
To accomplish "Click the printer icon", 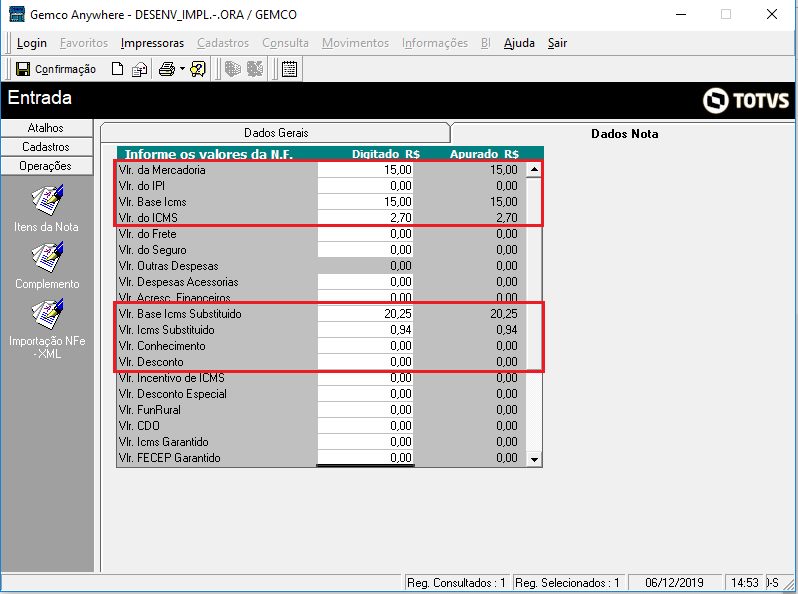I will (166, 69).
